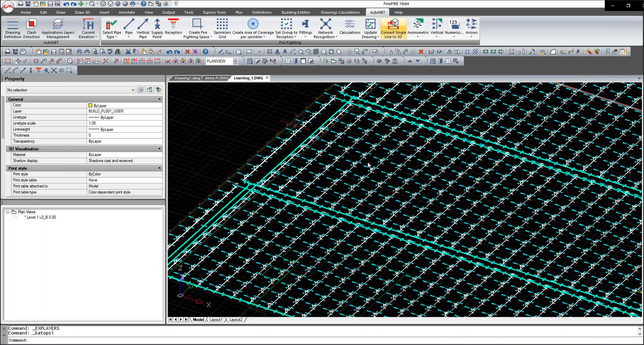Viewport: 644px width, 345px height.
Task: Click the last layout tab navigation arrow
Action: (186, 320)
